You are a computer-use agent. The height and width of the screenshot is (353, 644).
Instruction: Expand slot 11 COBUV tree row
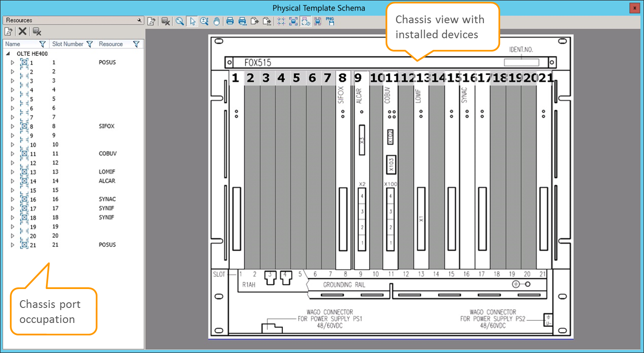(x=12, y=154)
